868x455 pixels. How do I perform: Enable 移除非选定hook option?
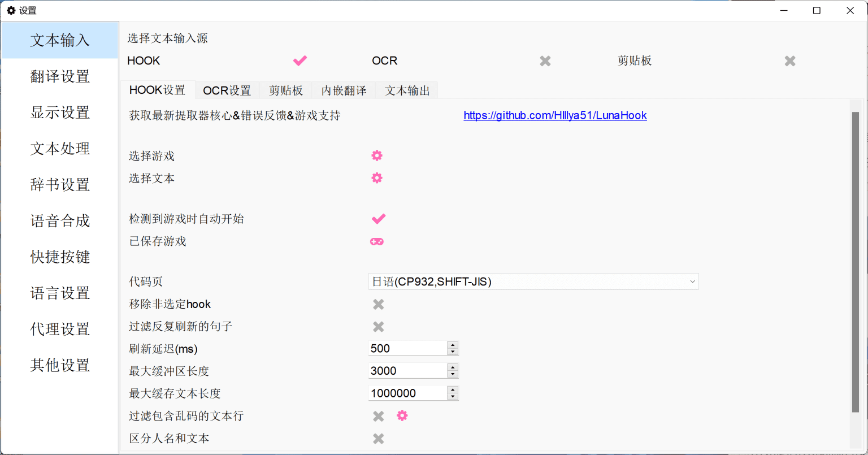pyautogui.click(x=379, y=305)
